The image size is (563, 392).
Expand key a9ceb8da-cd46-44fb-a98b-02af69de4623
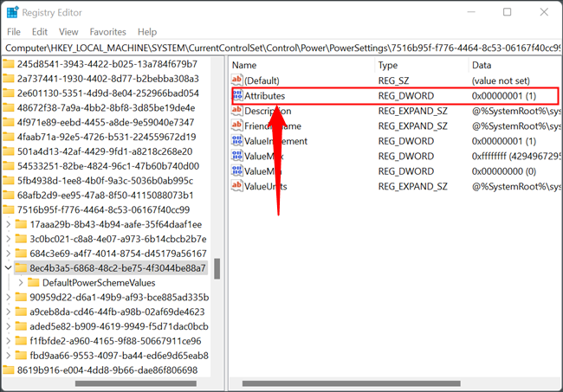(x=9, y=312)
